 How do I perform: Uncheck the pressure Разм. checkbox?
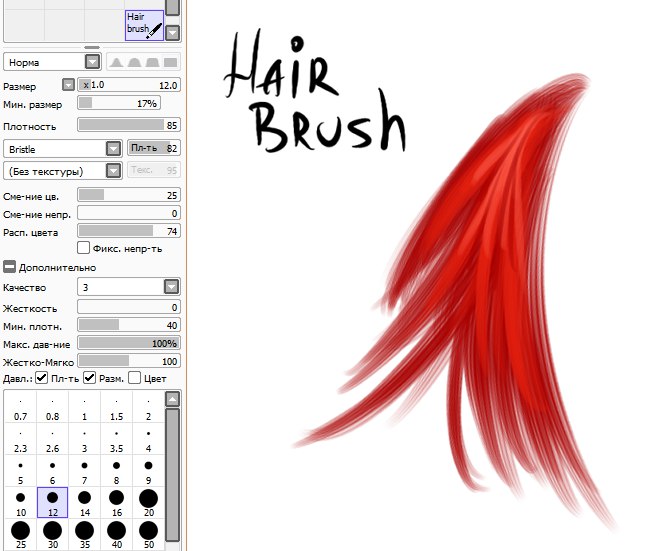click(90, 378)
